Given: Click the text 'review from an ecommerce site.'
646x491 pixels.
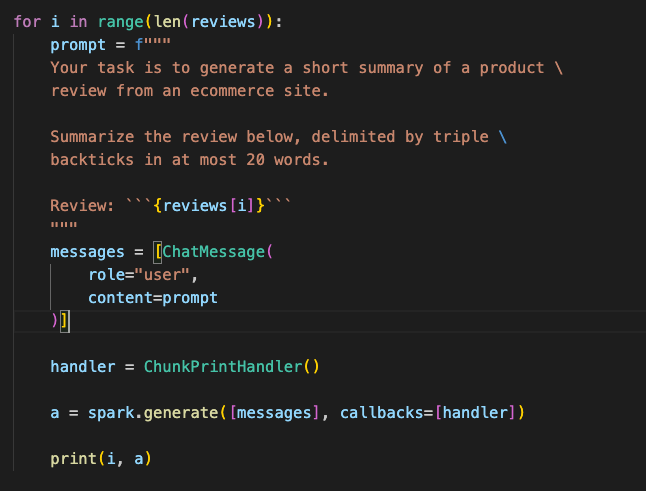Looking at the screenshot, I should tap(190, 91).
